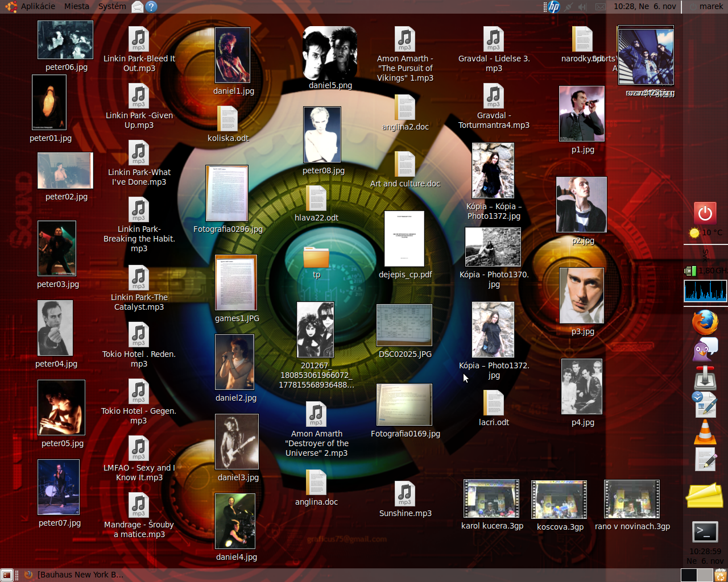
Task: Switch to the second grey workspace
Action: [x=705, y=575]
